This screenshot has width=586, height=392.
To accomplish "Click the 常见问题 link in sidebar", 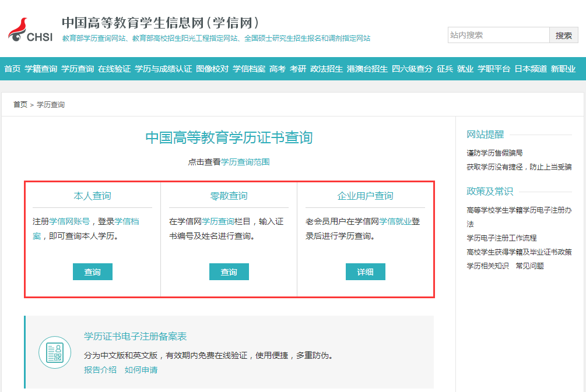I will pos(529,266).
